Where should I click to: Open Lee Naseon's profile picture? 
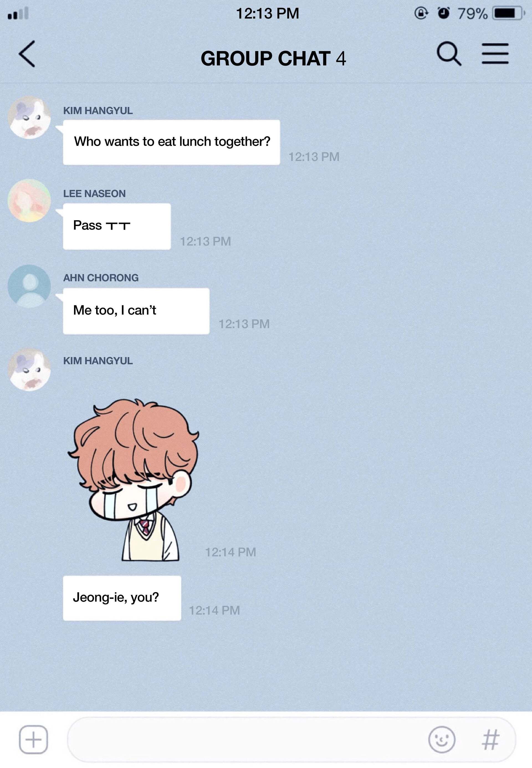point(29,200)
